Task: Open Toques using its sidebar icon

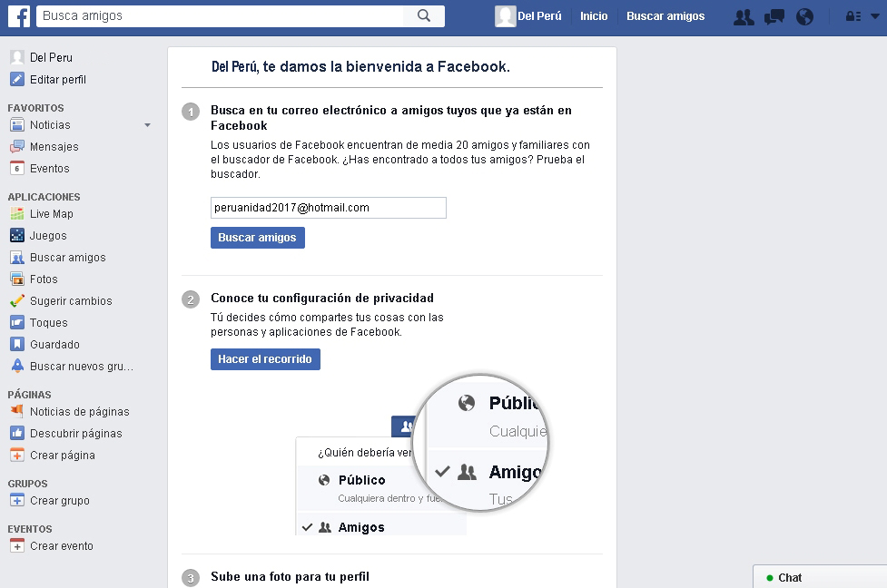Action: pyautogui.click(x=15, y=322)
